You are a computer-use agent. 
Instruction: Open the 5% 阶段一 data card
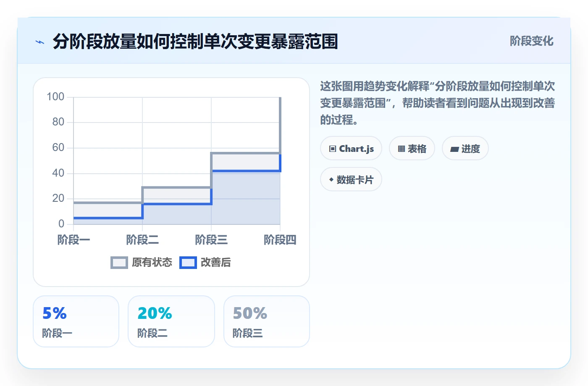pos(76,321)
